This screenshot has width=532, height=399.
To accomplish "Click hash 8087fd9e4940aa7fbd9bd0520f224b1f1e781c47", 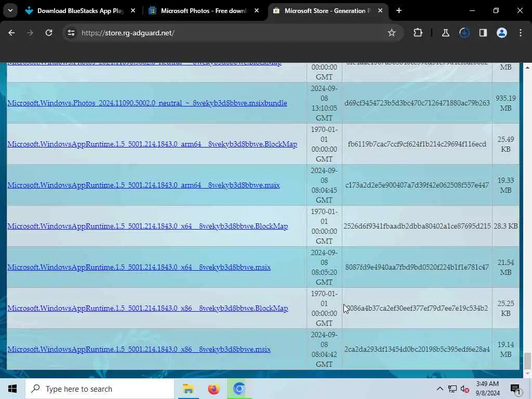I will (417, 267).
